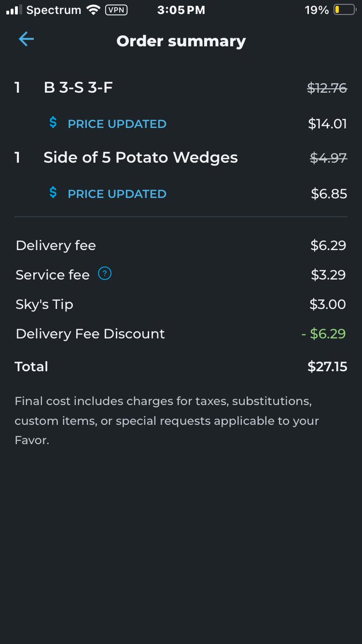Screen dimensions: 362x644
Task: Tap the Delivery Fee Discount amount
Action: coord(323,334)
